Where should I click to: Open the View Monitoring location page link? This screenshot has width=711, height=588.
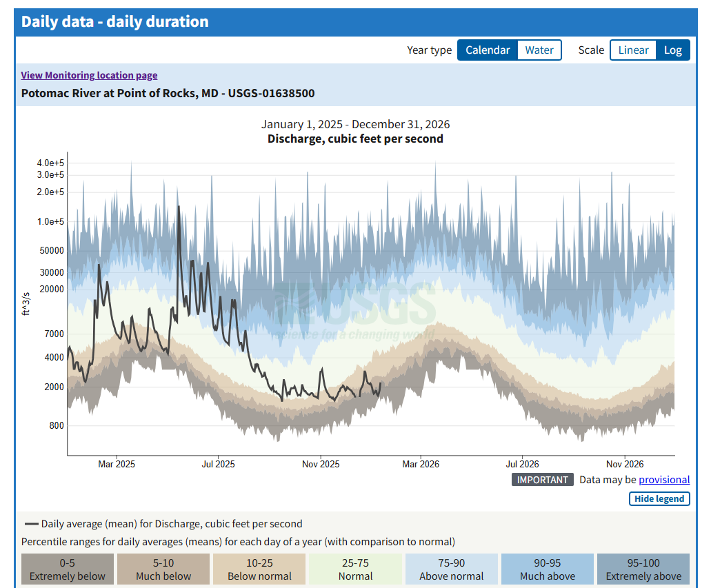click(89, 75)
